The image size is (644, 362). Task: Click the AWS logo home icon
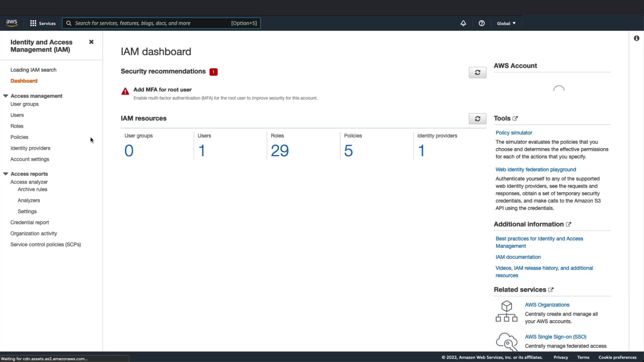(12, 23)
